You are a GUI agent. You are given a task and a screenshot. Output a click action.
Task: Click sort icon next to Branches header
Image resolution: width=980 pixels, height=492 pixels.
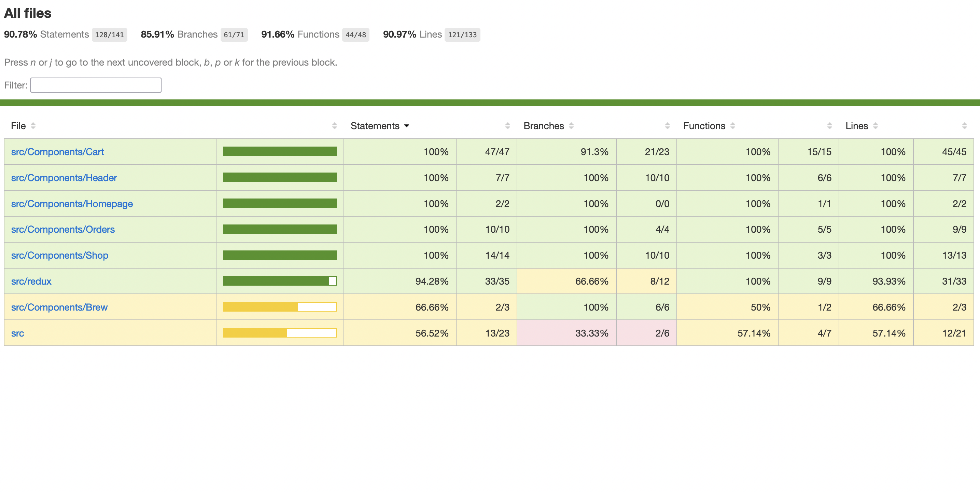coord(571,126)
